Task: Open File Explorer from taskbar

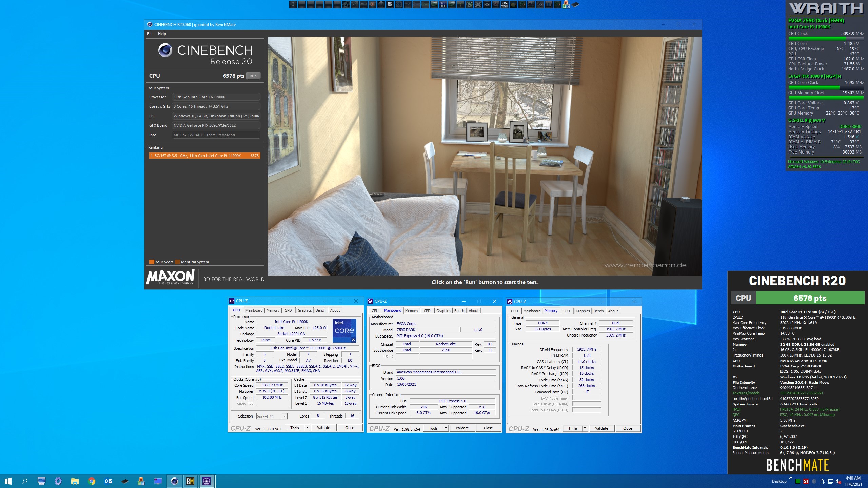Action: (x=75, y=481)
